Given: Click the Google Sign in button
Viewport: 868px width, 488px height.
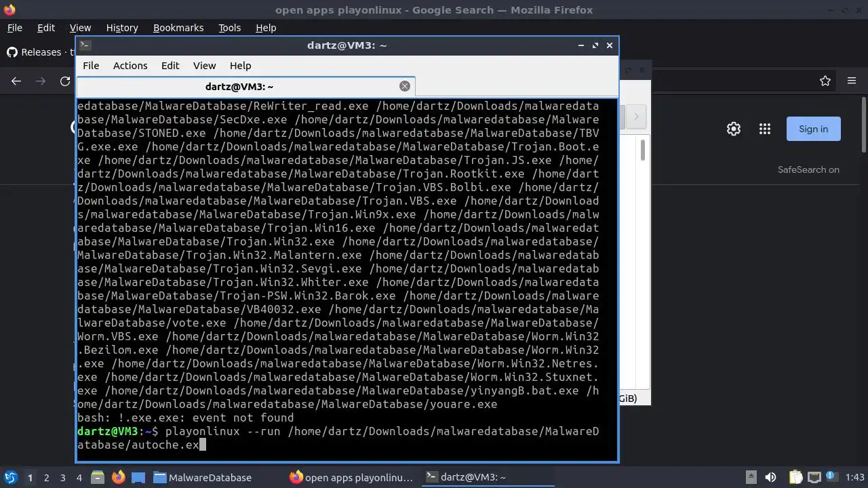Looking at the screenshot, I should click(813, 129).
